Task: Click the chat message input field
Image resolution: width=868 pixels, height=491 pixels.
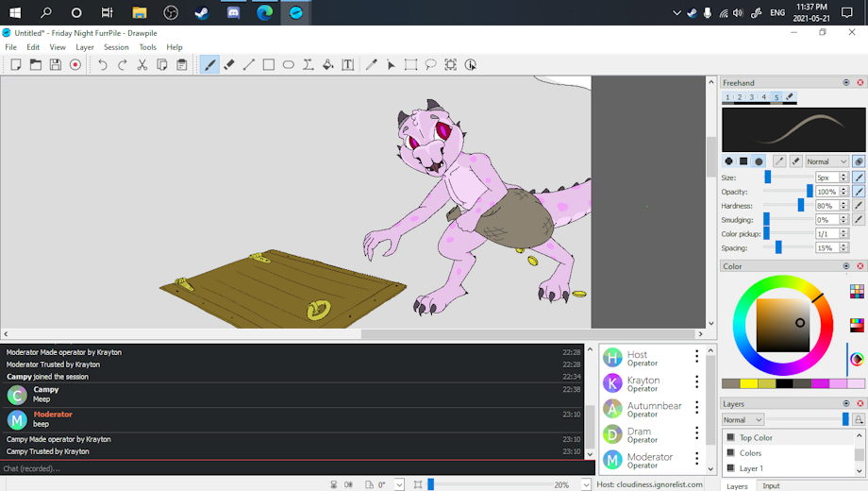Action: [x=283, y=468]
